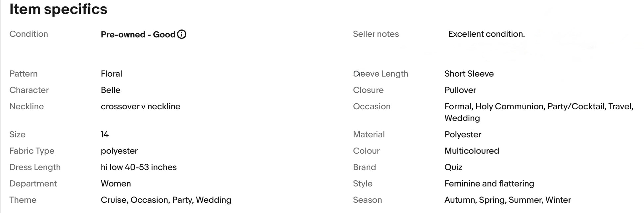Click the Short Sleeve value
This screenshot has height=213, width=644.
469,74
